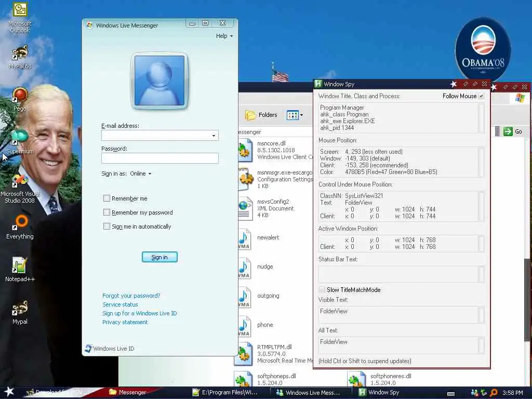
Task: Select the RTMPLTFM.dll file icon
Action: pyautogui.click(x=244, y=354)
